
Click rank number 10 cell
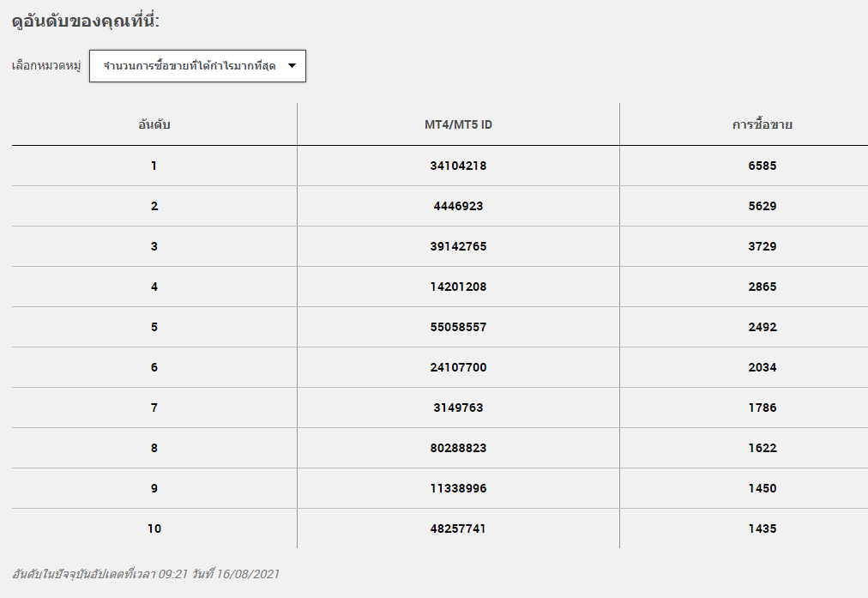pyautogui.click(x=154, y=529)
